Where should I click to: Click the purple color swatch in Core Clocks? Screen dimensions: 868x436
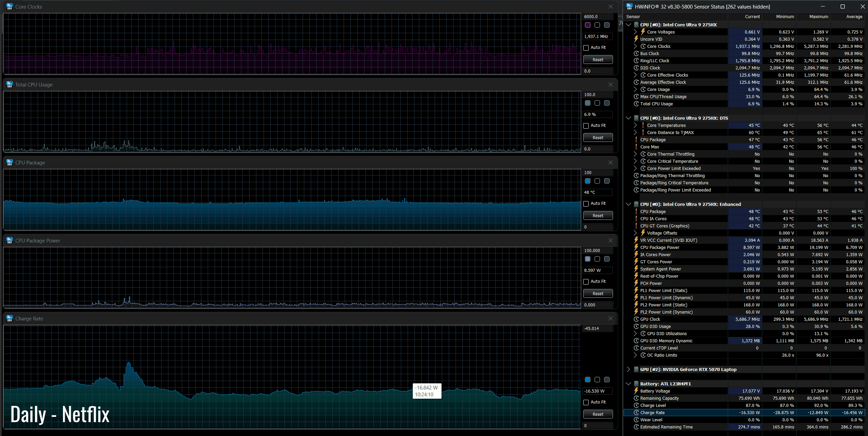588,25
